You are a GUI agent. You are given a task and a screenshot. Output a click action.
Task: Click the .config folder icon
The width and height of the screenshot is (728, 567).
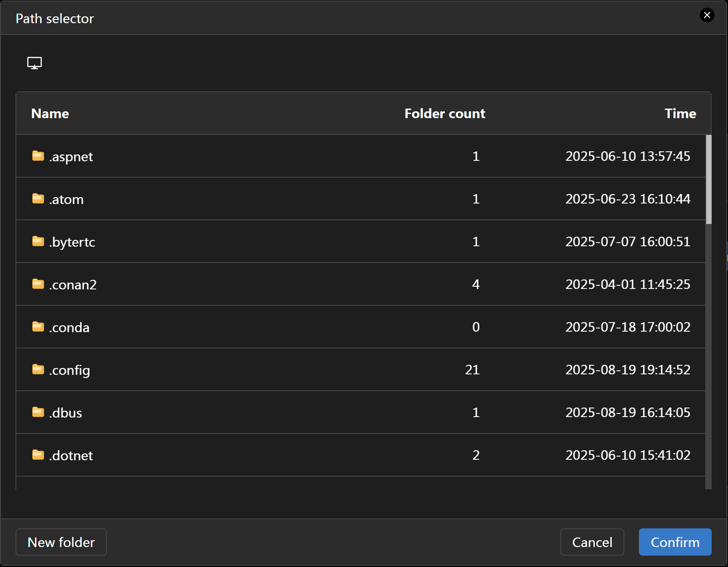[x=38, y=369]
